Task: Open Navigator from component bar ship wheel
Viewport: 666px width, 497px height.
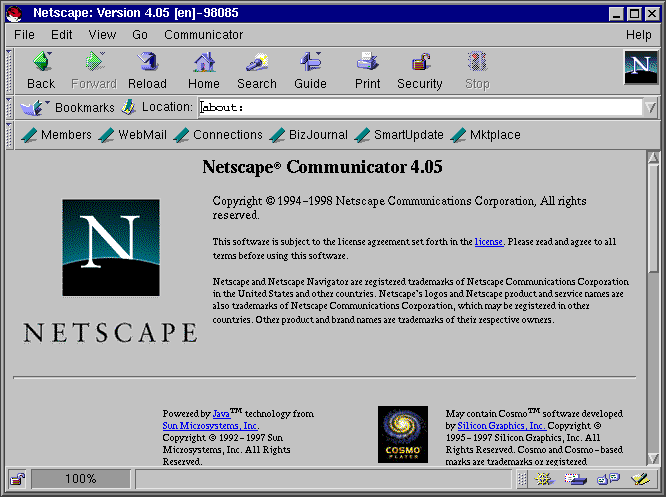Action: [x=544, y=479]
